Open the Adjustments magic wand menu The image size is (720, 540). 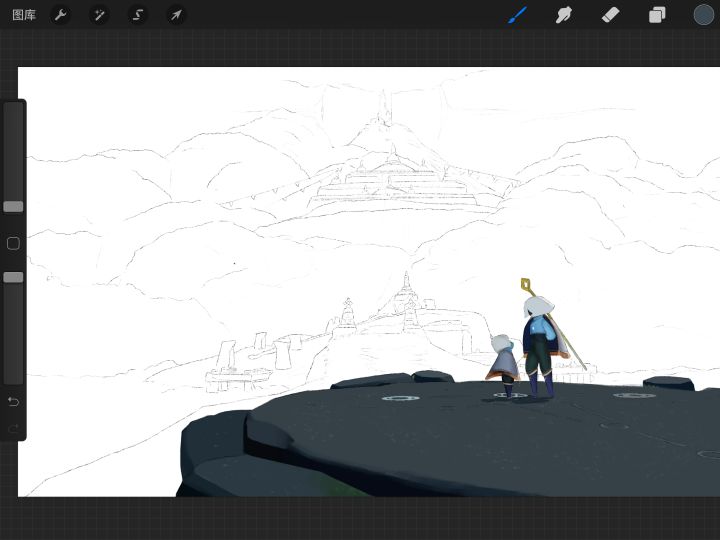[x=99, y=15]
